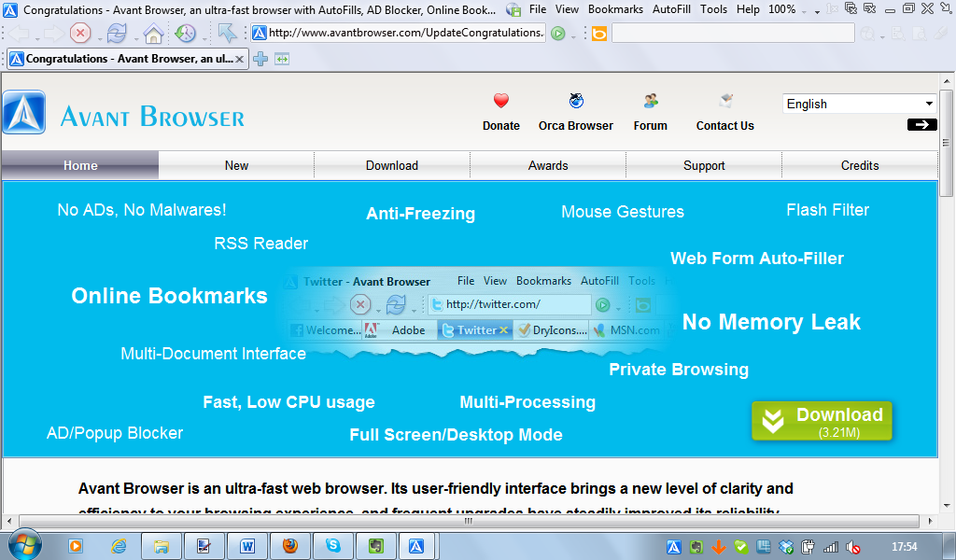Open the Home page icon

click(152, 33)
